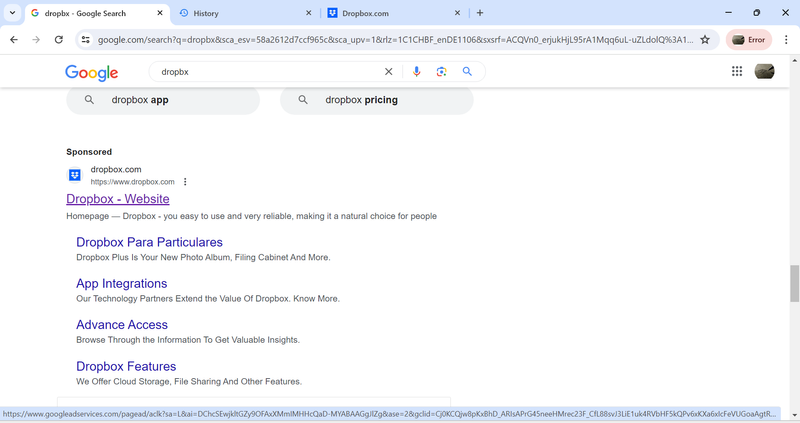Close the History tab
Screen dimensions: 800x423
pos(308,13)
